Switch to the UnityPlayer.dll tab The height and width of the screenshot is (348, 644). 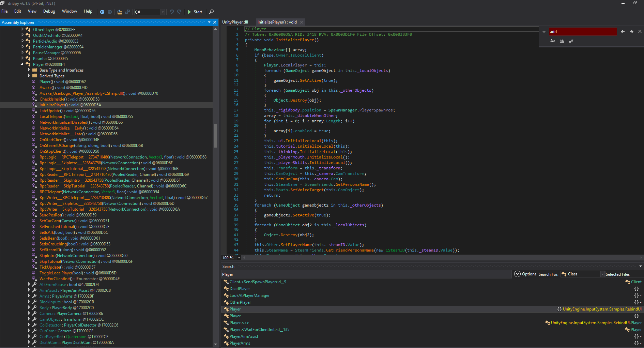[235, 22]
